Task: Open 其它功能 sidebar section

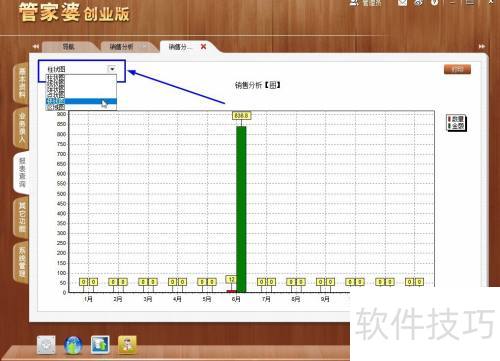Action: [x=22, y=217]
